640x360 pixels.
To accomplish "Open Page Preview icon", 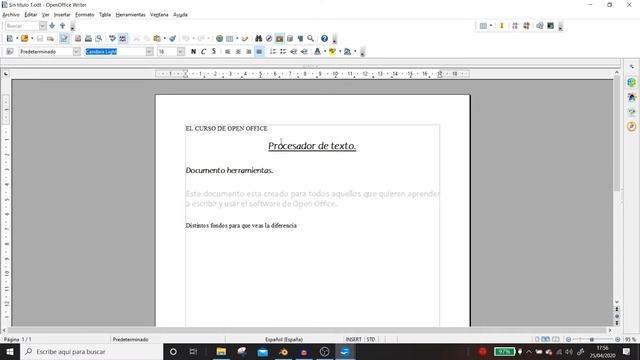I will (x=99, y=38).
